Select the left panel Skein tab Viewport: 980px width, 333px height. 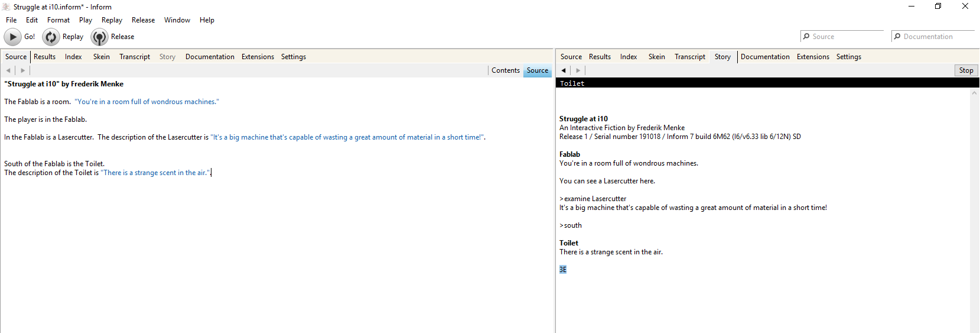coord(102,57)
